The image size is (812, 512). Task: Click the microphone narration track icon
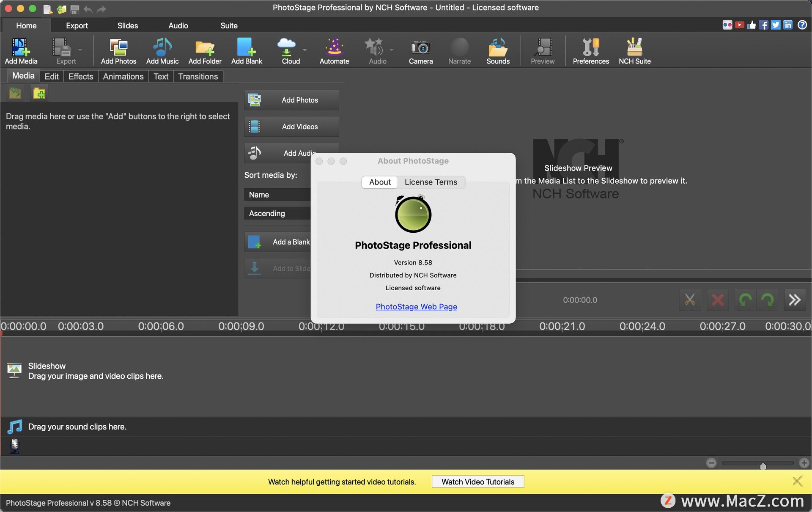[15, 446]
